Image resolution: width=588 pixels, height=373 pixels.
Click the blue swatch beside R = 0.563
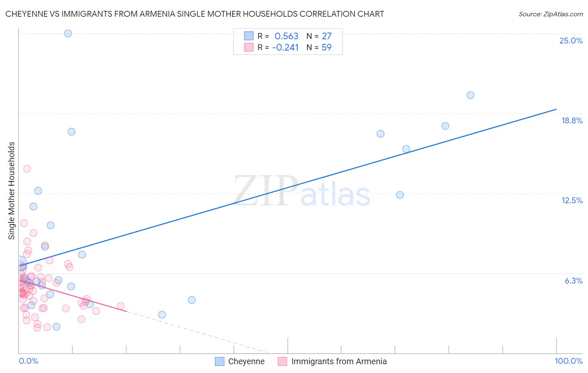pyautogui.click(x=249, y=36)
